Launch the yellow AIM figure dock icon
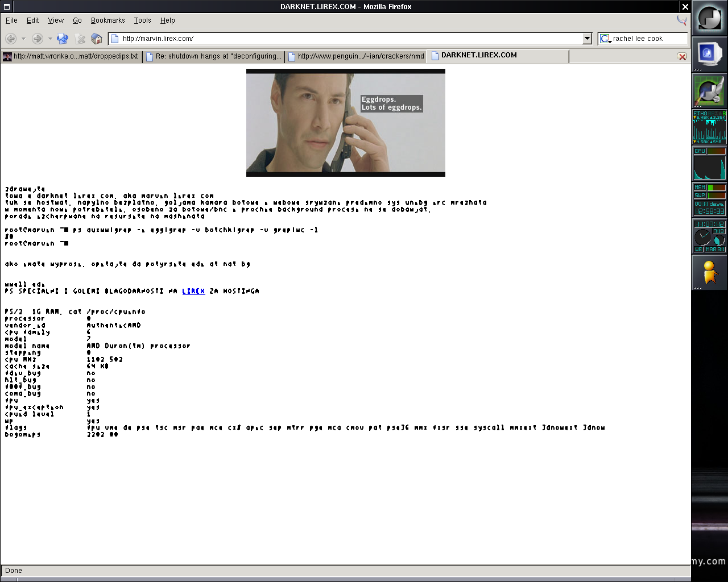This screenshot has width=728, height=582. tap(709, 273)
